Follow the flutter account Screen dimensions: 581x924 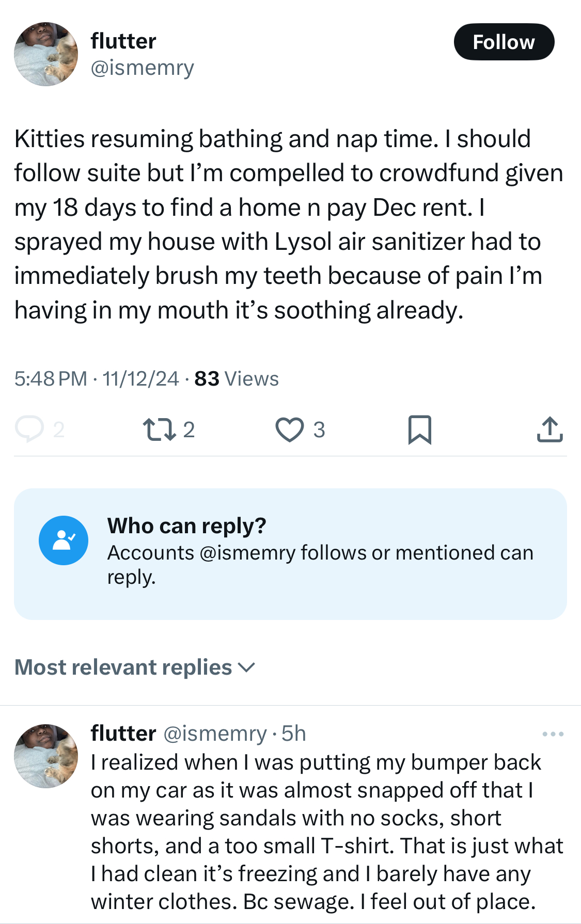504,42
